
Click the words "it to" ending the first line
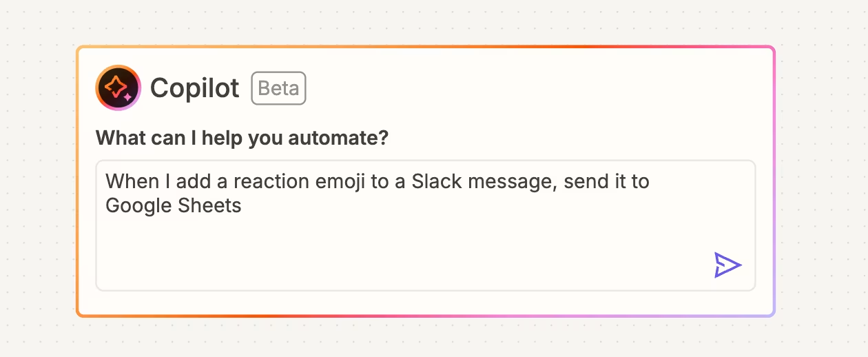[632, 182]
